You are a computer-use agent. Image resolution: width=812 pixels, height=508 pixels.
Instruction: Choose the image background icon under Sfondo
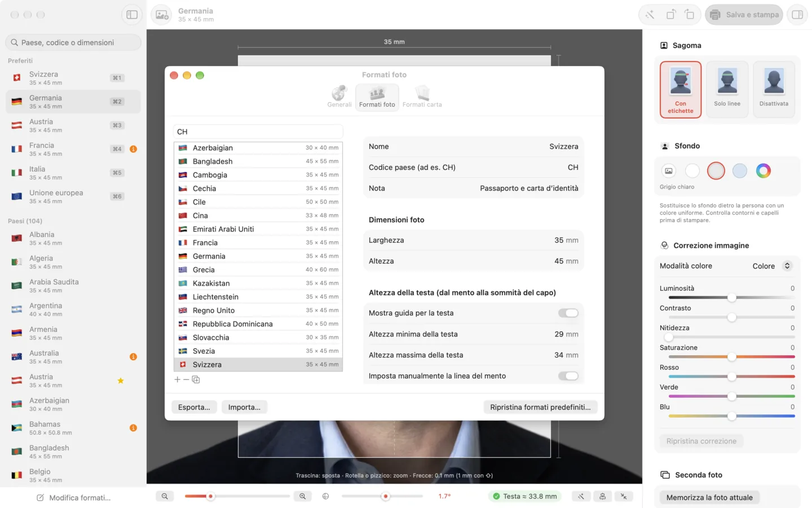(x=669, y=170)
